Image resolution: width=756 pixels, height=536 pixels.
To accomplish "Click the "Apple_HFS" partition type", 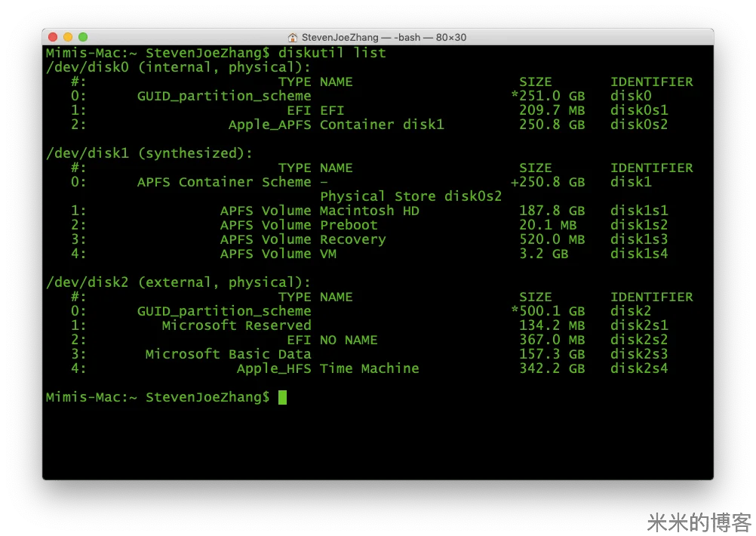I will pos(274,368).
